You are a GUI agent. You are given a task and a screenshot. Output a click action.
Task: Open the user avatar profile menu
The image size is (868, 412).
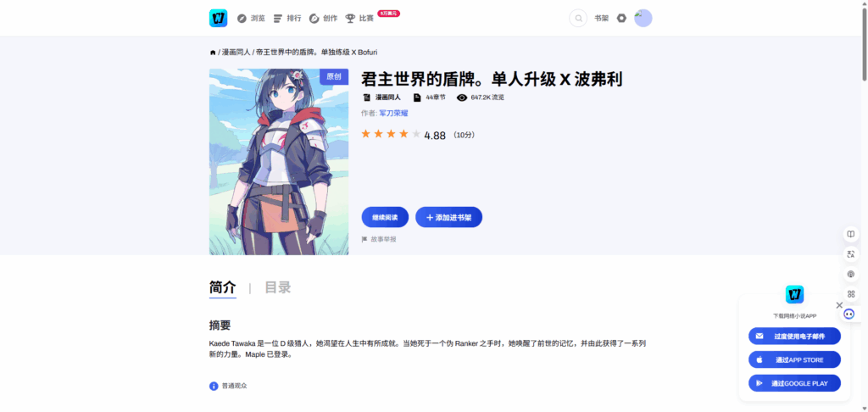pos(643,19)
